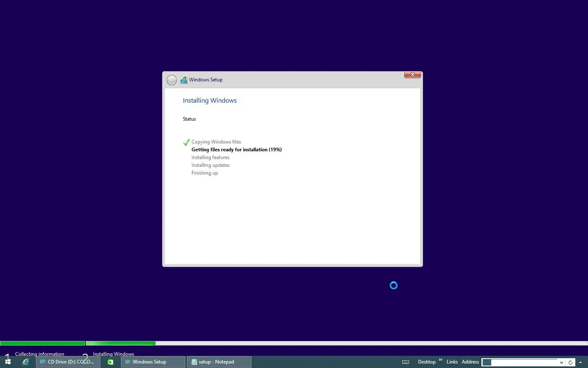The image size is (588, 368).
Task: Open the Start menu
Action: pyautogui.click(x=8, y=362)
